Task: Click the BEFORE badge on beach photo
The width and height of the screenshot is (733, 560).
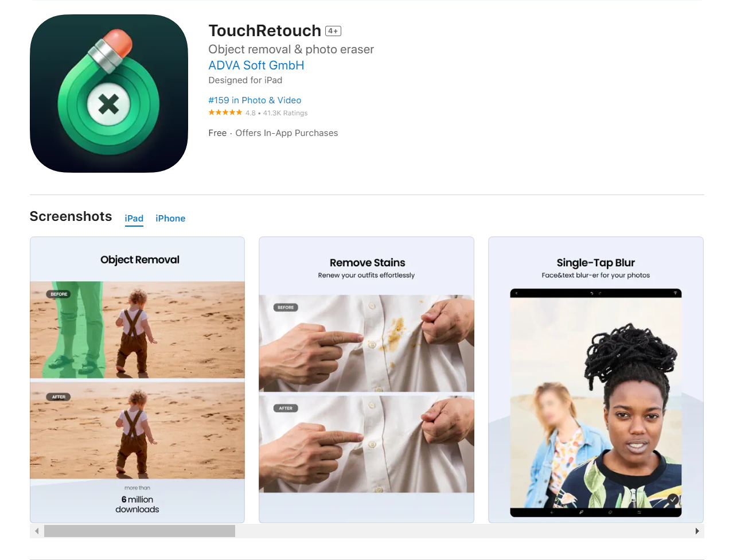Action: point(59,294)
